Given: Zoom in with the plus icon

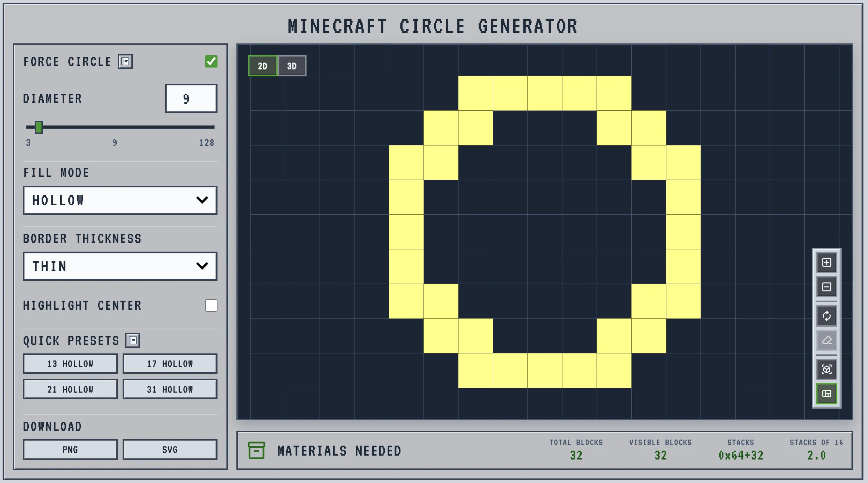Looking at the screenshot, I should (827, 262).
